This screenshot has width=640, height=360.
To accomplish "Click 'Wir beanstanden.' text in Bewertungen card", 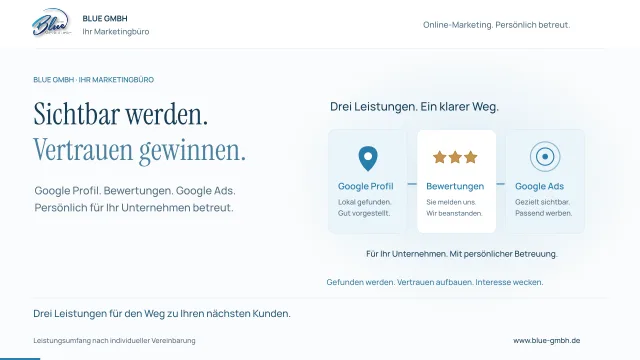I will click(x=454, y=213).
